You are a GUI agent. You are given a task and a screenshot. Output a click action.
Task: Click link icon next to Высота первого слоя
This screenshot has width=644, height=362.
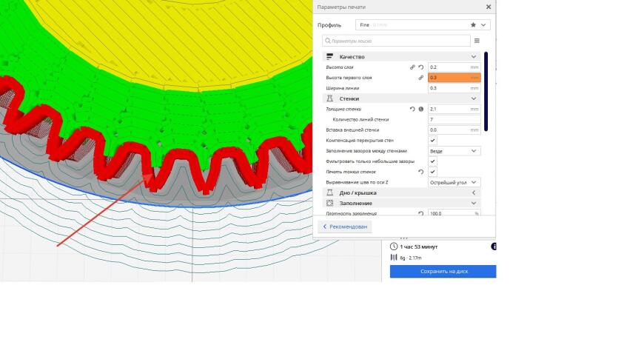pos(421,78)
